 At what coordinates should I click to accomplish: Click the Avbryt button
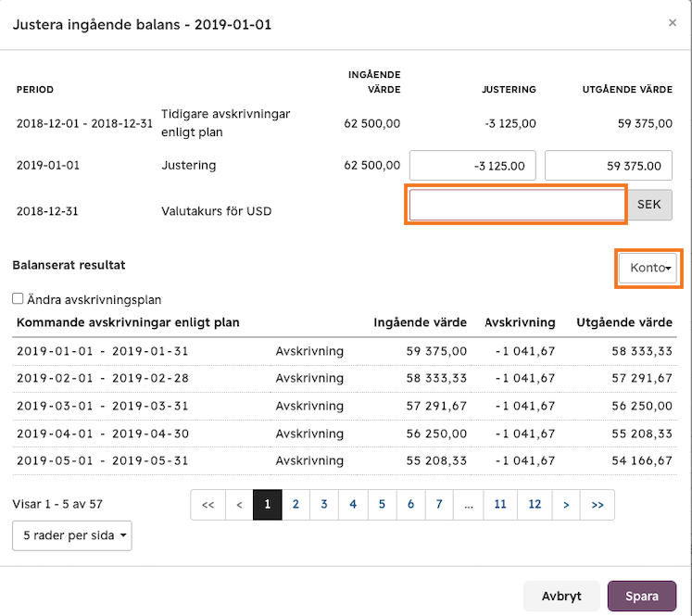(x=561, y=597)
